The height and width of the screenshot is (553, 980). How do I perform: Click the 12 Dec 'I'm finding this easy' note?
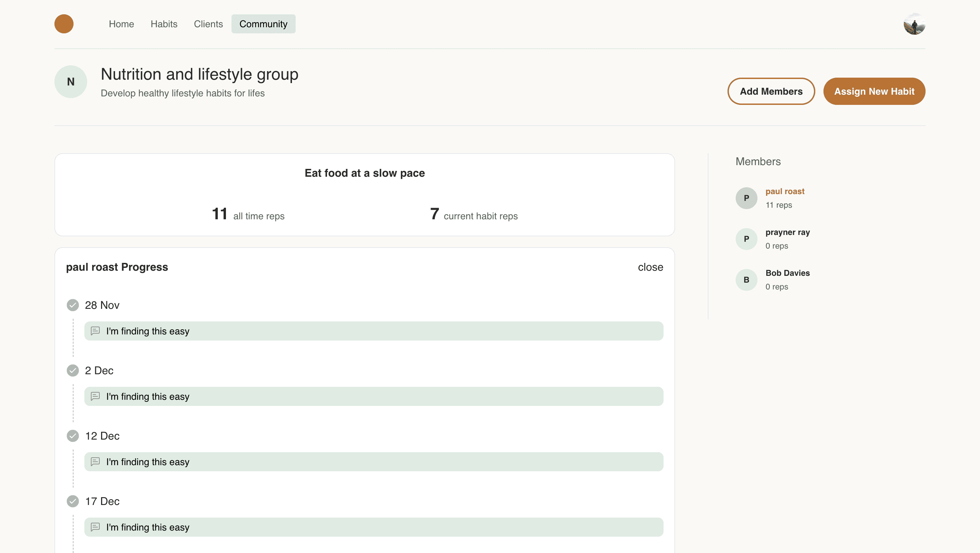tap(374, 462)
